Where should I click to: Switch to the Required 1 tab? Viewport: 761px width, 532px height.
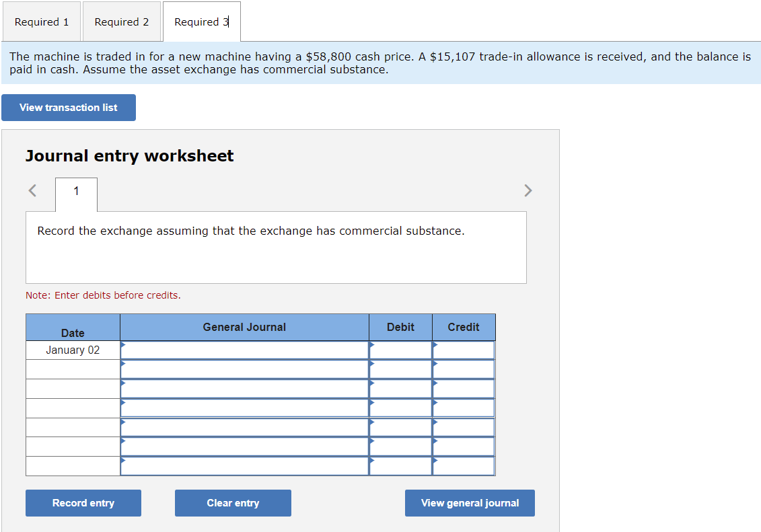click(42, 21)
